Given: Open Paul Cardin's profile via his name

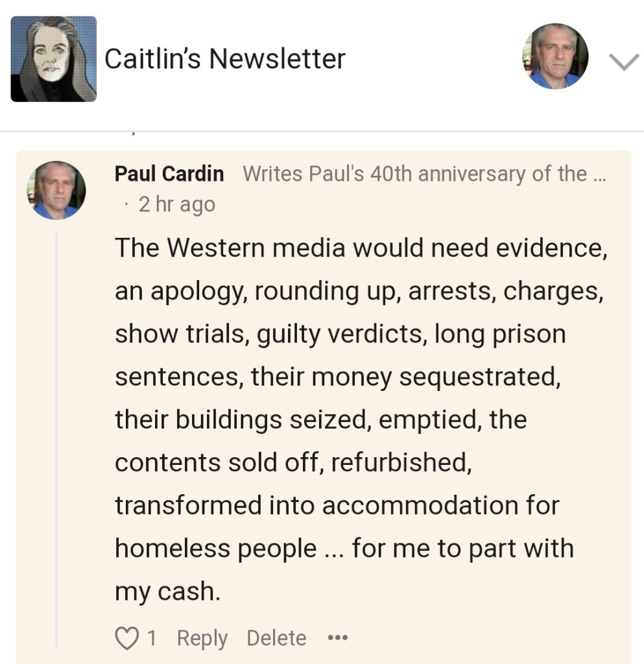Looking at the screenshot, I should pyautogui.click(x=169, y=174).
